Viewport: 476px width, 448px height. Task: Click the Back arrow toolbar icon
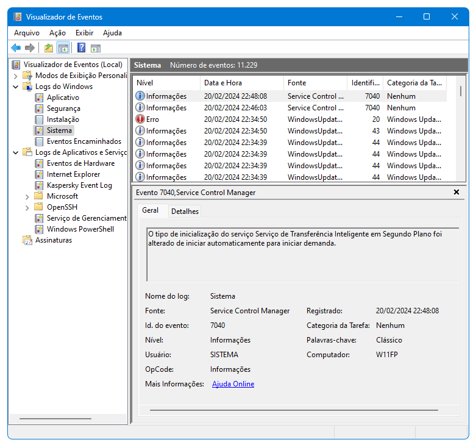coord(16,48)
